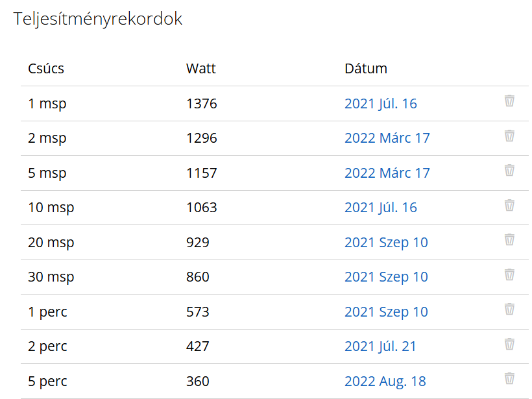Open the 2022 Aug. 18 activity link

tap(385, 381)
